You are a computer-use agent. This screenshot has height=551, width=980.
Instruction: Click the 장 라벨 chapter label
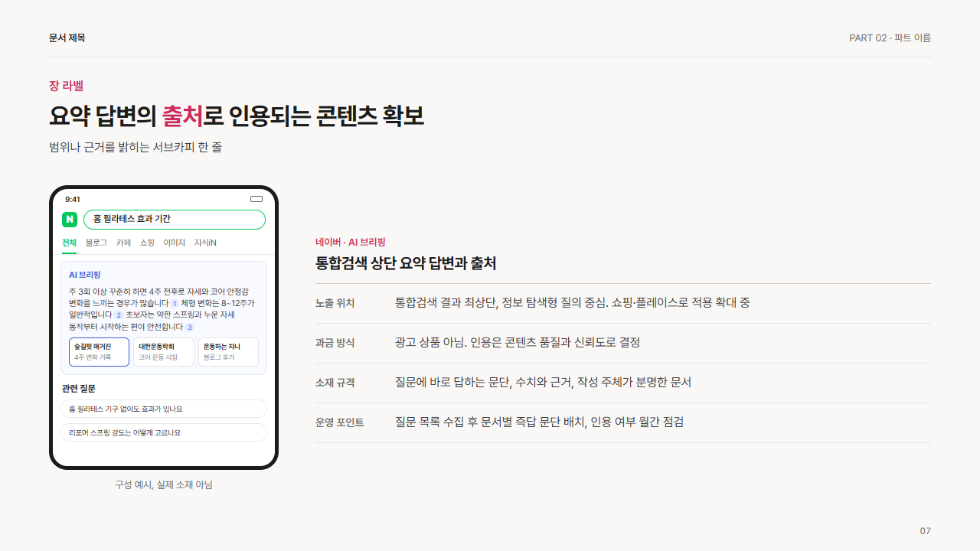point(66,86)
